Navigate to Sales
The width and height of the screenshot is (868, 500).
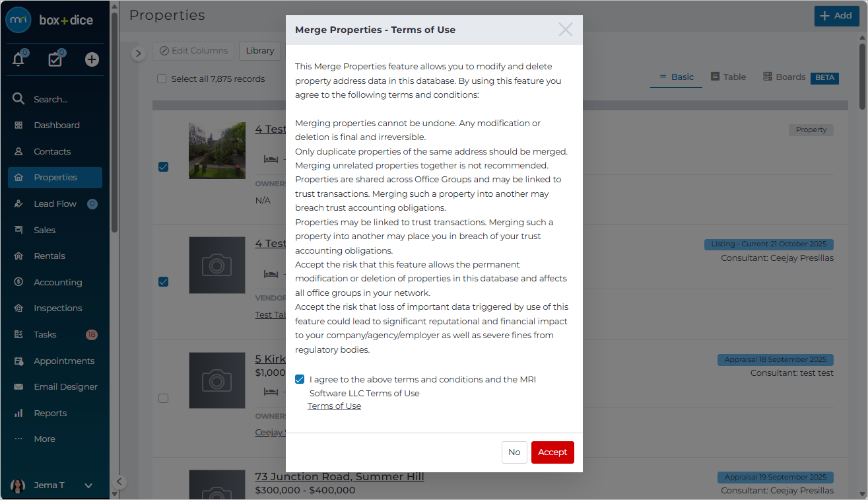55,230
